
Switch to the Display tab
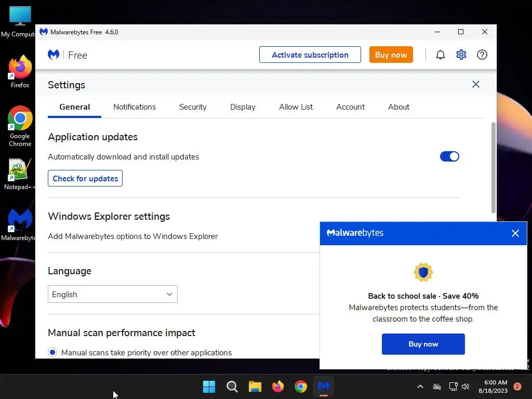pyautogui.click(x=243, y=107)
